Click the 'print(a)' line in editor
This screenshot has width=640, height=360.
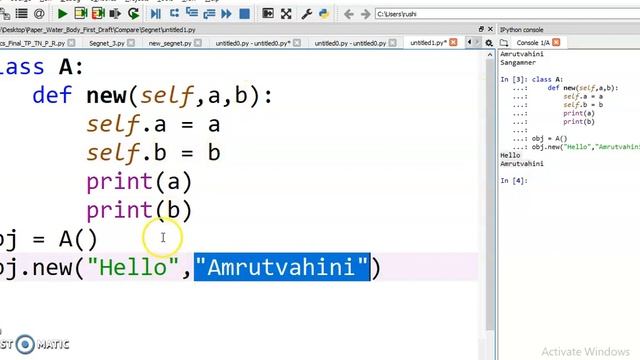pos(139,182)
